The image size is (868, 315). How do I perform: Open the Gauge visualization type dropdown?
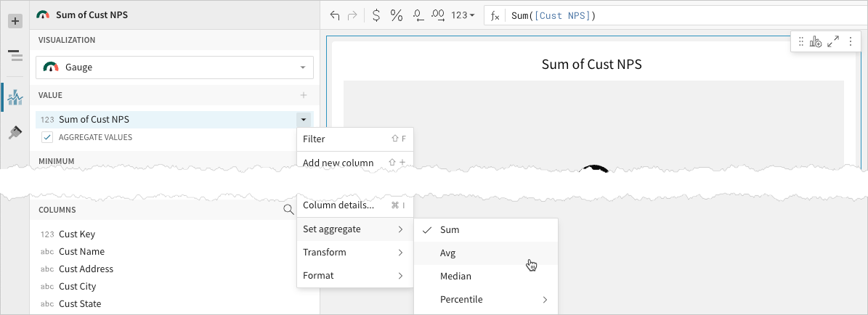(174, 67)
